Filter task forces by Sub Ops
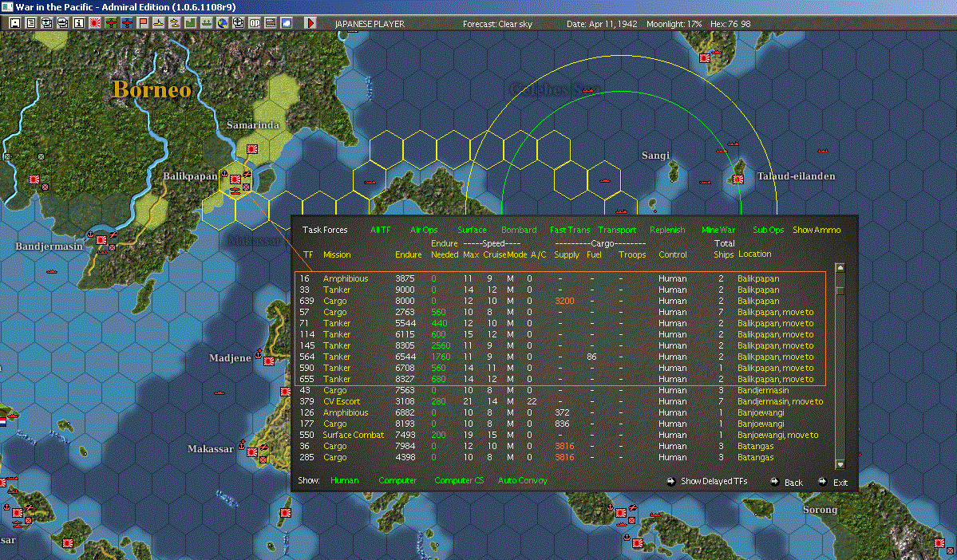Viewport: 957px width, 560px height. [x=768, y=230]
